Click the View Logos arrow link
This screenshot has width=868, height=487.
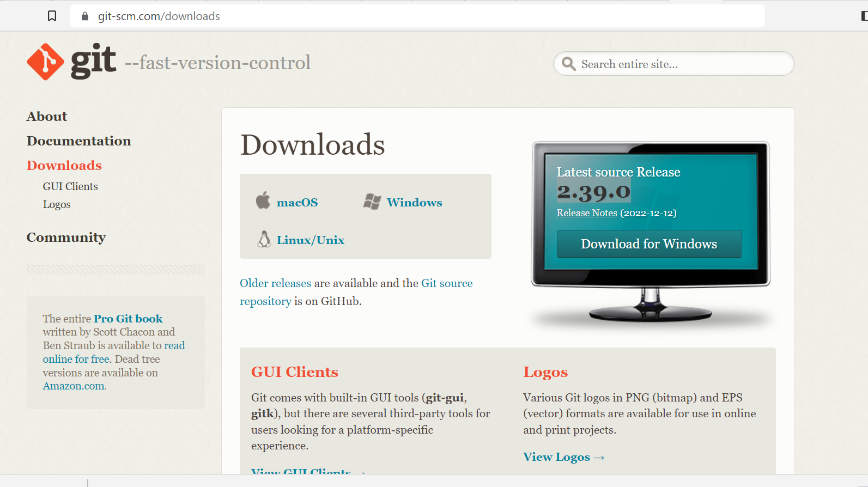pyautogui.click(x=564, y=457)
